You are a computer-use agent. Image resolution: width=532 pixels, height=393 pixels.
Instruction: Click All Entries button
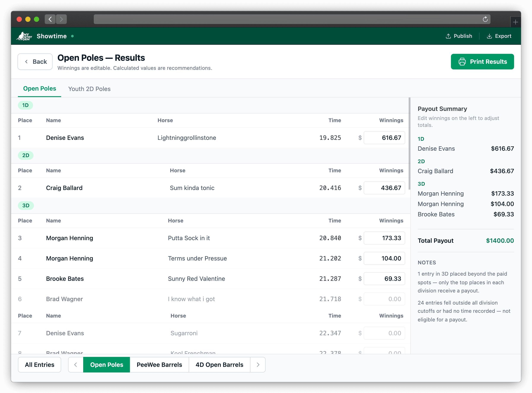40,364
